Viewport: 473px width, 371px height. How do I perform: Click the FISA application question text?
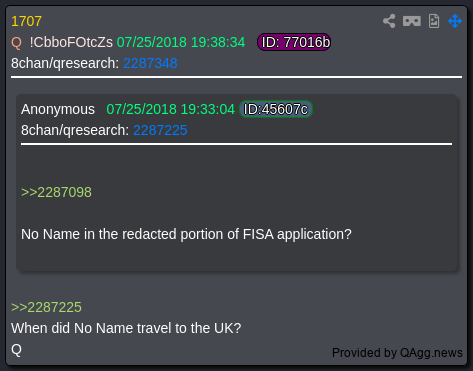pos(186,234)
